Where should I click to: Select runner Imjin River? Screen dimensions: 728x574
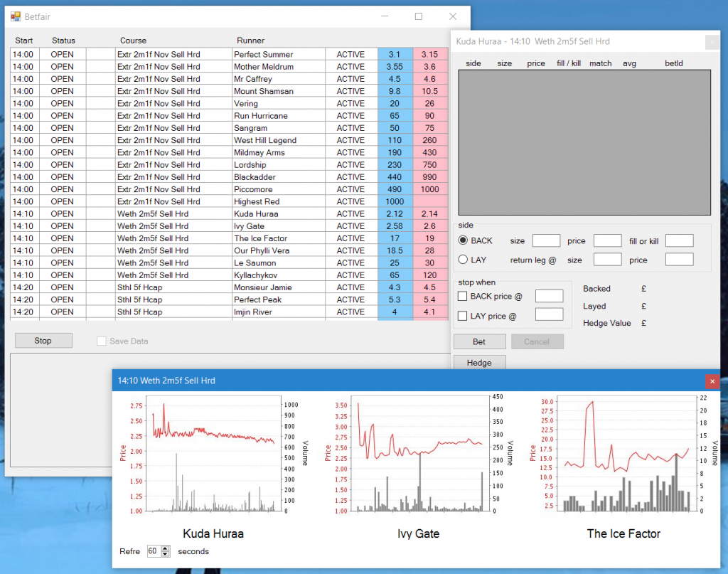(x=279, y=312)
